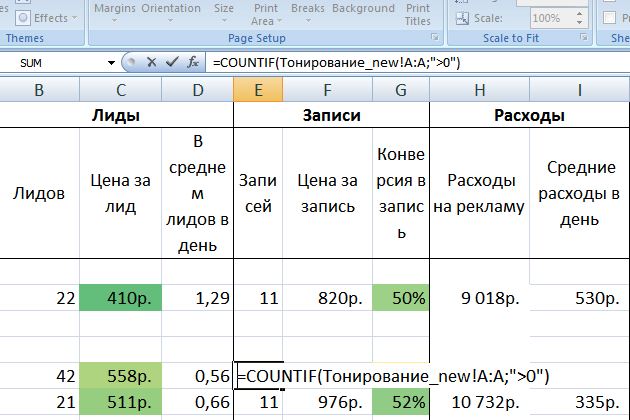Select the column C header

tap(121, 90)
